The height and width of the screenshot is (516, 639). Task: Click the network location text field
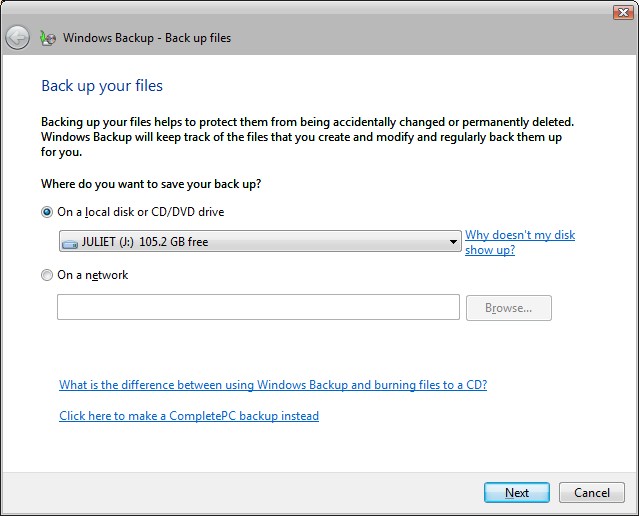point(258,307)
